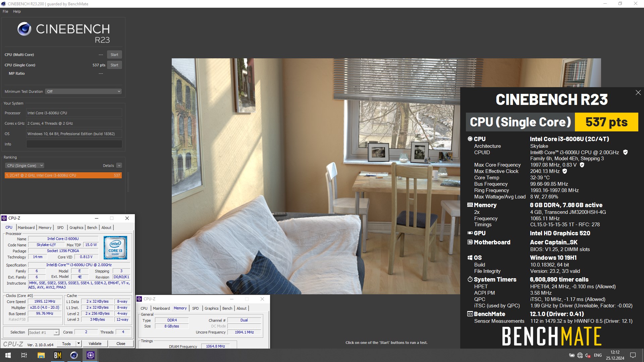
Task: Click the 537 pts score badge
Action: (606, 122)
